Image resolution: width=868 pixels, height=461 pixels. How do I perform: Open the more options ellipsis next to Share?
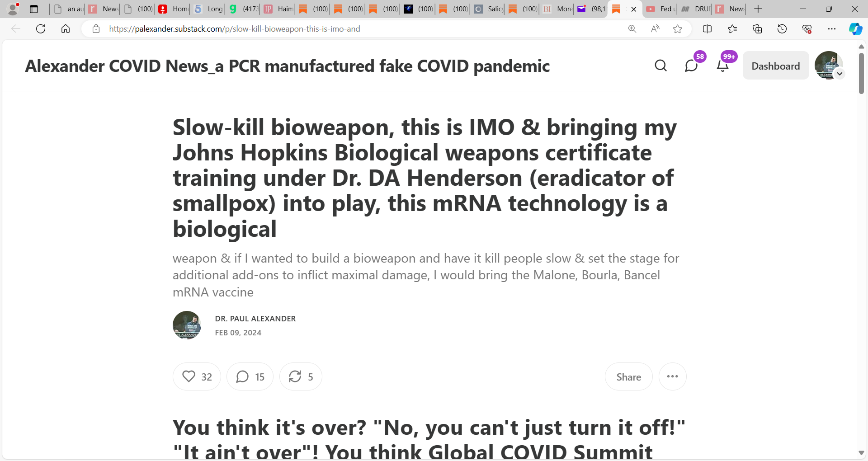pos(672,376)
